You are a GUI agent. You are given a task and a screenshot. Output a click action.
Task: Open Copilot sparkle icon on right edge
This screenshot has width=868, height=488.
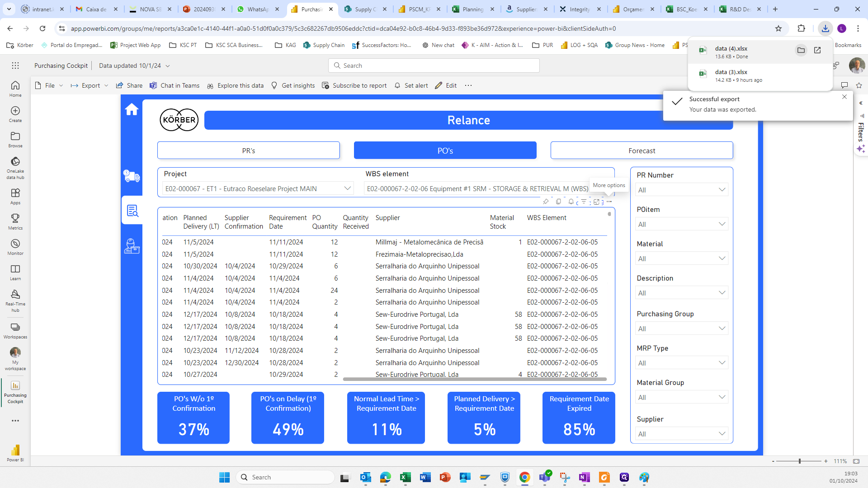coord(861,149)
